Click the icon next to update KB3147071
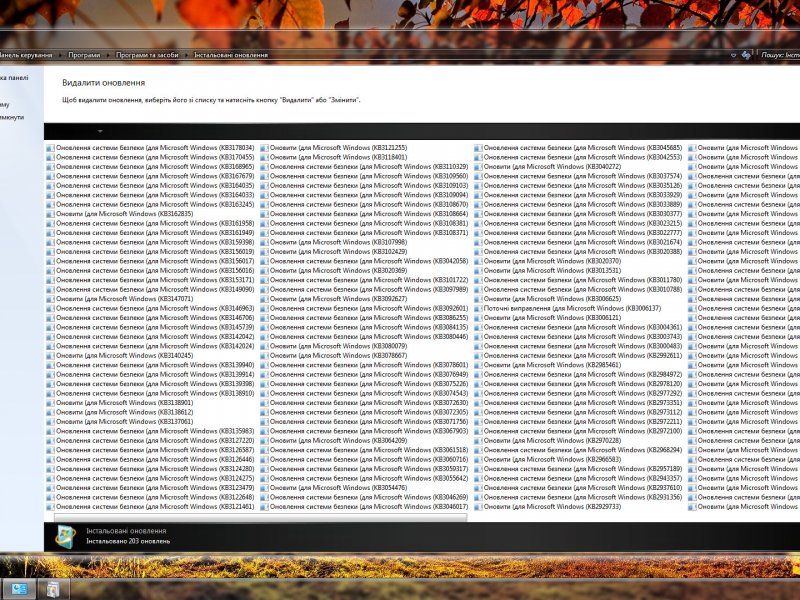The image size is (800, 600). click(50, 299)
